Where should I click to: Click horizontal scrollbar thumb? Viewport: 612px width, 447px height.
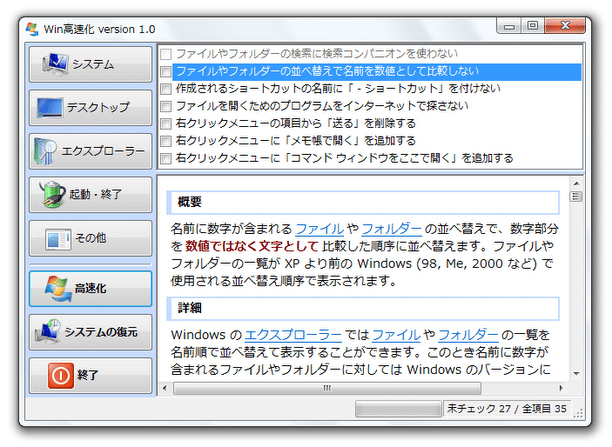327,388
